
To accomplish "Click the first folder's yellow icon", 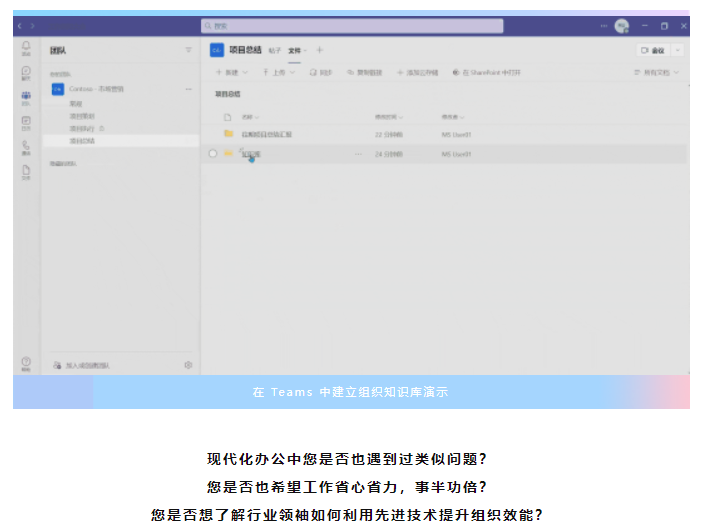I will click(229, 134).
